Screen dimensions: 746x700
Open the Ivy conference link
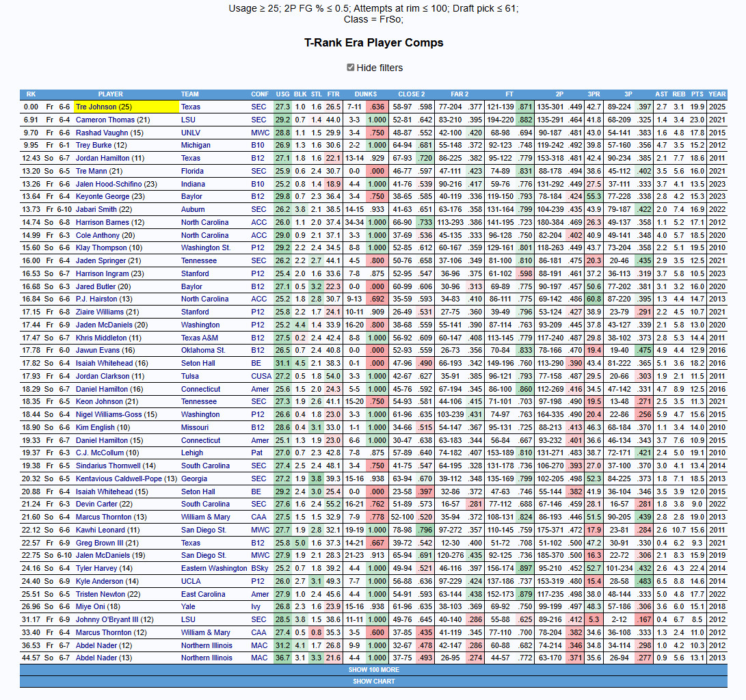point(256,606)
